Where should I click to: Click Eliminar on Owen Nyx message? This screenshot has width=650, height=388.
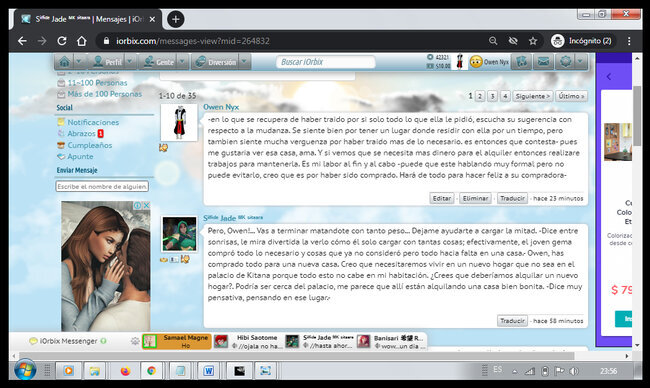[x=475, y=199]
